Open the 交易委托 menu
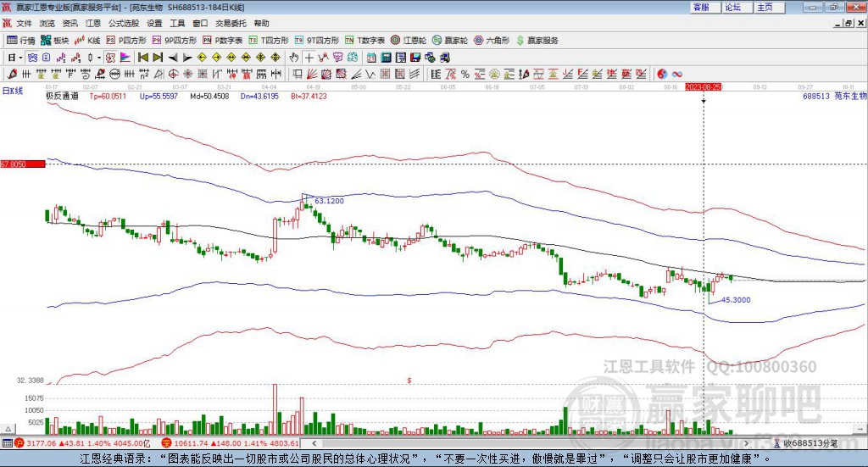The height and width of the screenshot is (467, 868). point(231,23)
